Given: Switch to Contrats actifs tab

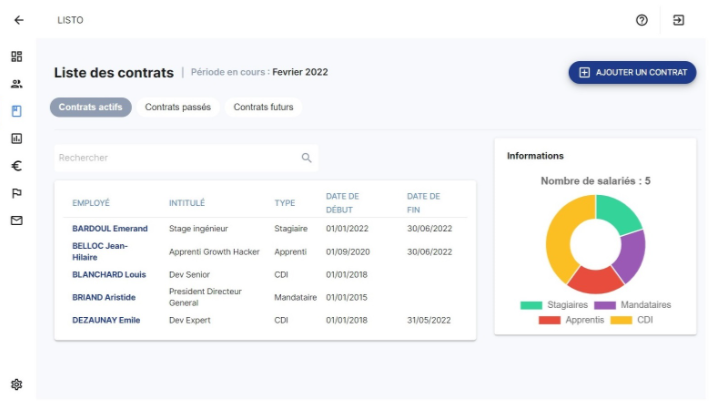Looking at the screenshot, I should click(x=90, y=107).
